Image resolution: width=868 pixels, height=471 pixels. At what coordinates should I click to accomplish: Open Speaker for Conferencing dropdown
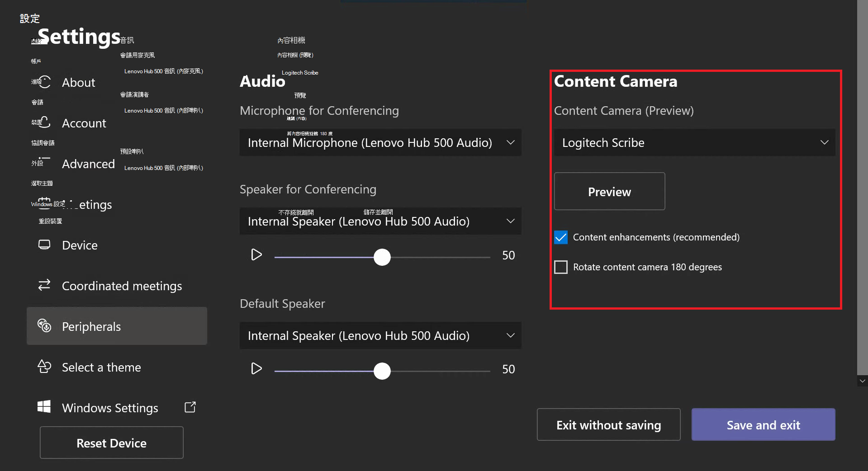(x=380, y=221)
